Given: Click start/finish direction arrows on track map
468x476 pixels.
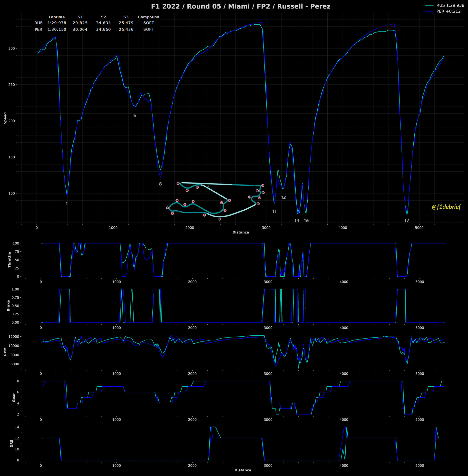Looking at the screenshot, I should [208, 186].
